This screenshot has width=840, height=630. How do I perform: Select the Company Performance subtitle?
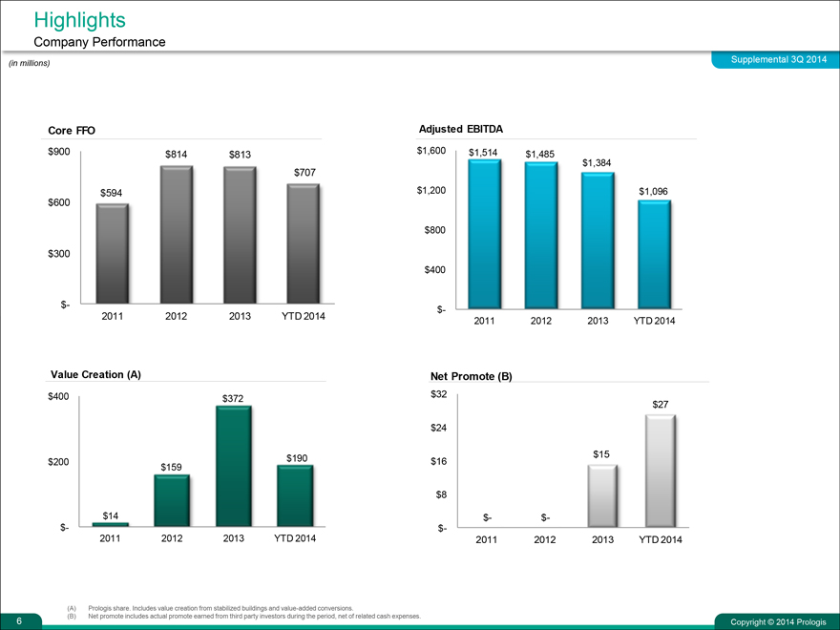click(x=99, y=42)
